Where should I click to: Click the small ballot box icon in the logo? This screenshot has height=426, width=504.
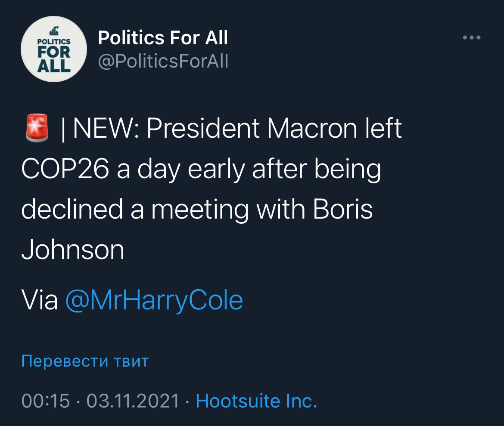click(54, 31)
